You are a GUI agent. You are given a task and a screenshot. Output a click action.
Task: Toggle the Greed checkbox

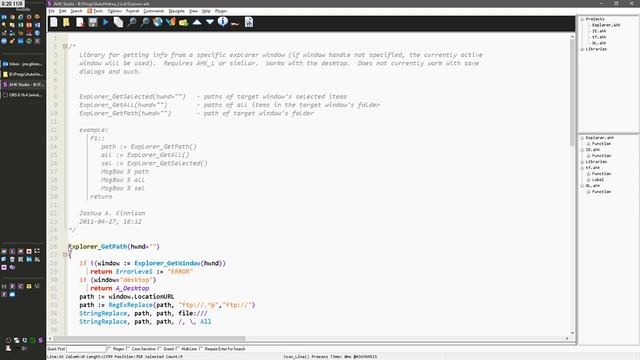click(x=160, y=349)
